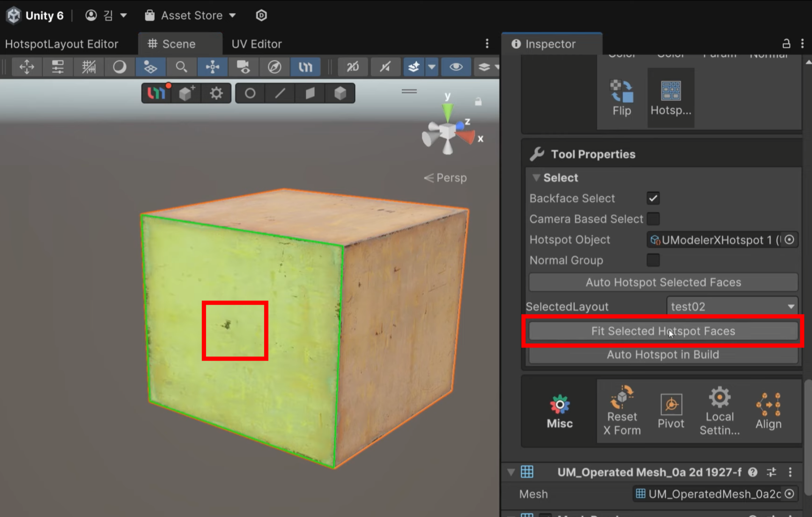This screenshot has height=517, width=812.
Task: Toggle grid snapping toolbar icon
Action: tap(89, 67)
